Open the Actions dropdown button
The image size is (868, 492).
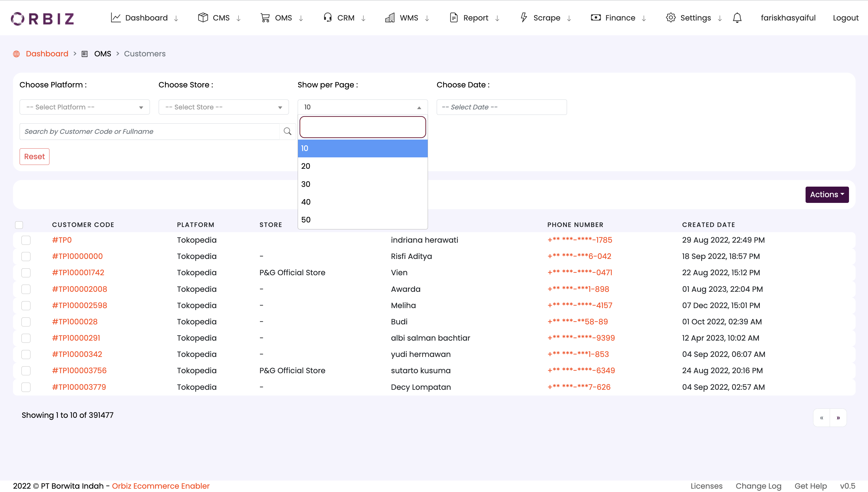tap(827, 194)
